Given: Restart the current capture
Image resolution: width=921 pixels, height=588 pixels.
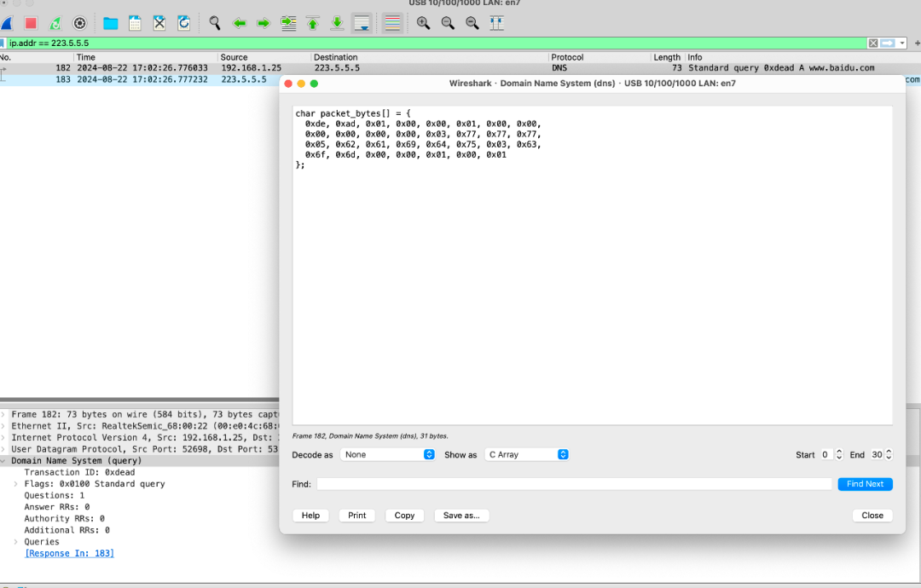Looking at the screenshot, I should [x=55, y=23].
